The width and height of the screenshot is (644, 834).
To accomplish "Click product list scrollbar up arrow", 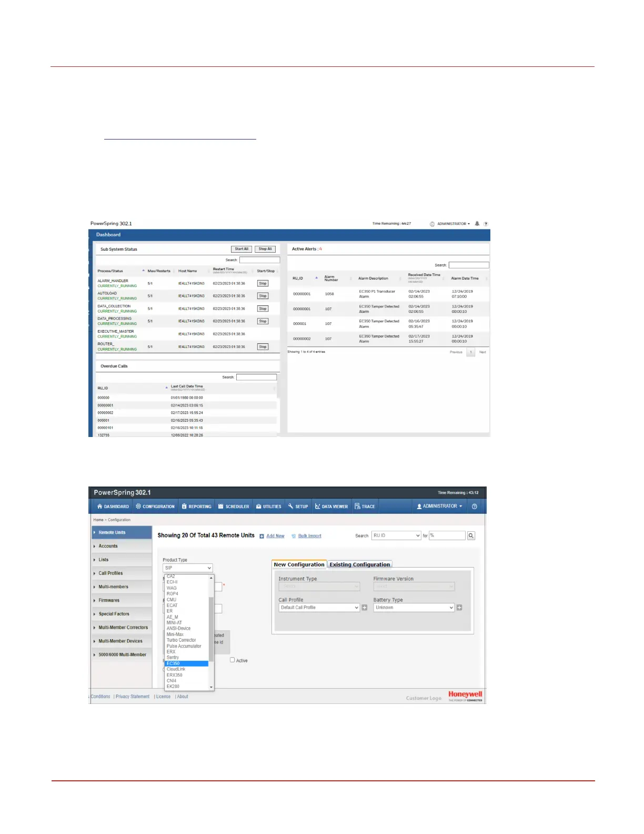I will pos(212,578).
